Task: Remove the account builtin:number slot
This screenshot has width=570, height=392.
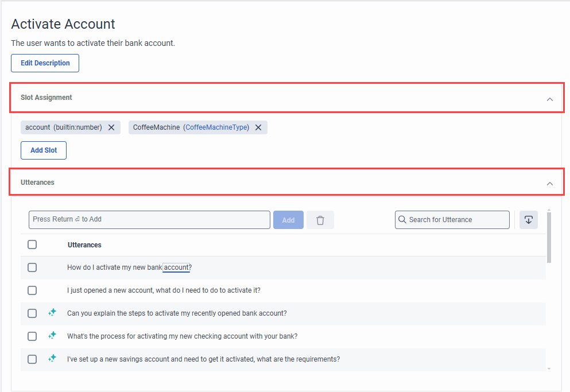Action: [x=111, y=127]
